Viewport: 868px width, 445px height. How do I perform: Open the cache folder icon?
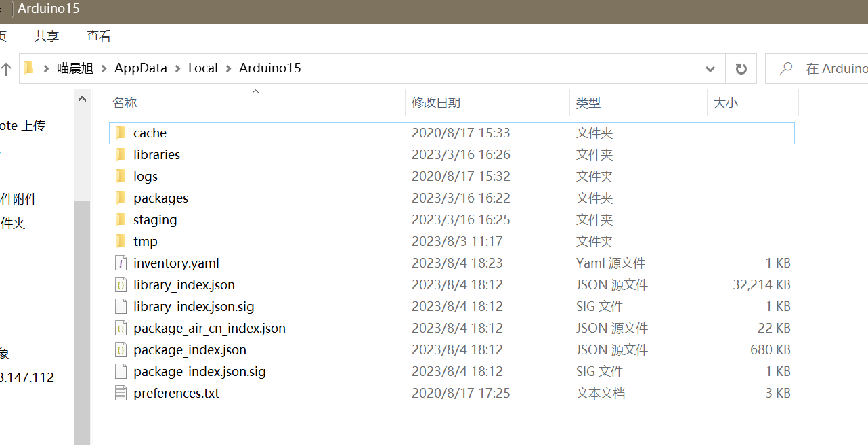click(x=121, y=133)
